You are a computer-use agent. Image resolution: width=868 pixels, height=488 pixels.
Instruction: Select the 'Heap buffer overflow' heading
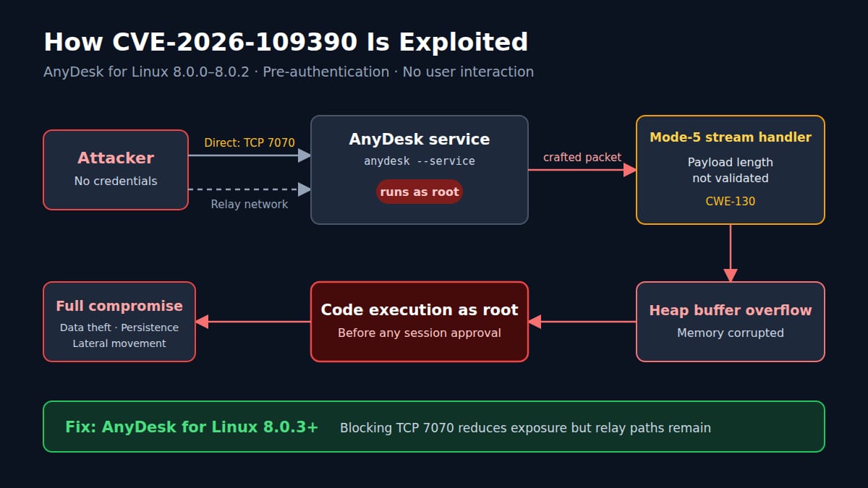pos(731,310)
